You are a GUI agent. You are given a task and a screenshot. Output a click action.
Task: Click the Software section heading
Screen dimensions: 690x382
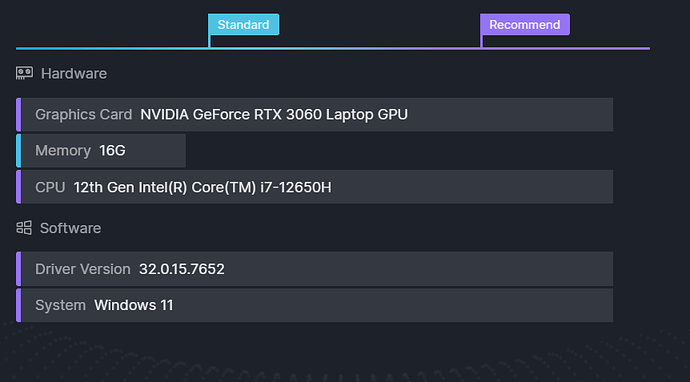tap(70, 228)
